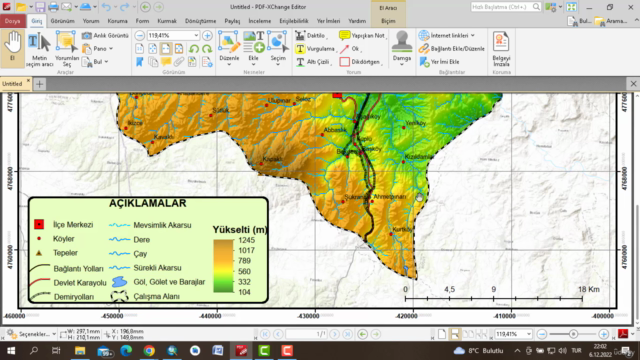Click status bar zoom out minus button
The width and height of the screenshot is (640, 360).
tap(542, 334)
